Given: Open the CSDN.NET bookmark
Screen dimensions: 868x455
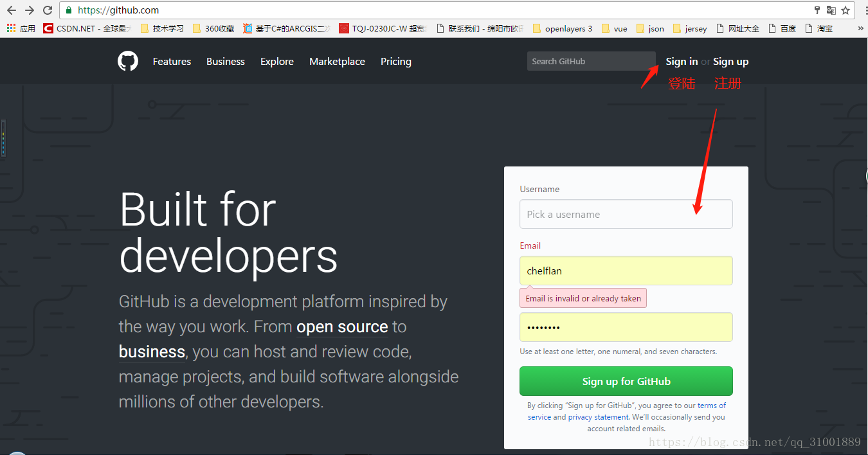Looking at the screenshot, I should [87, 28].
